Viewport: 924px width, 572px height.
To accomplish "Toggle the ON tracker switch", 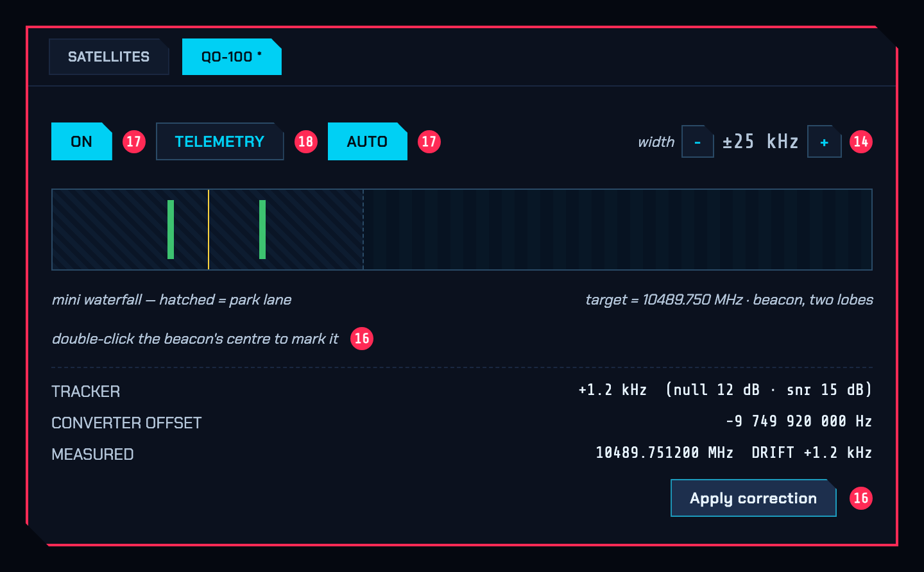I will pyautogui.click(x=81, y=141).
